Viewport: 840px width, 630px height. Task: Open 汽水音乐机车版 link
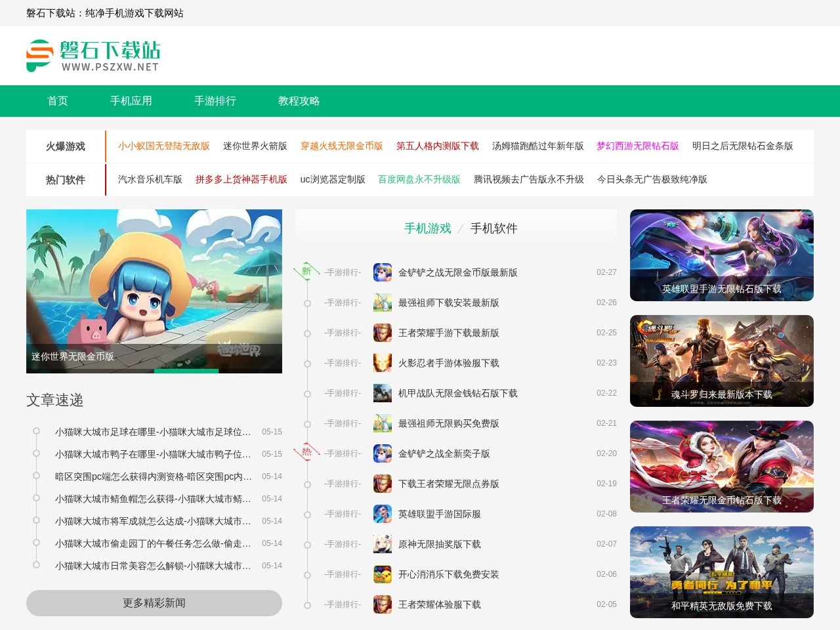[150, 179]
